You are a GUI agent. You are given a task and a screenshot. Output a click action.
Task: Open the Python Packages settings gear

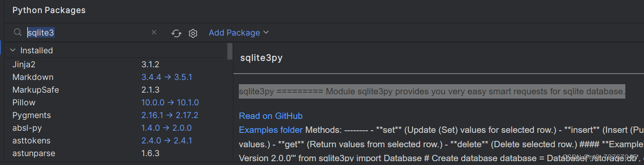[x=193, y=33]
